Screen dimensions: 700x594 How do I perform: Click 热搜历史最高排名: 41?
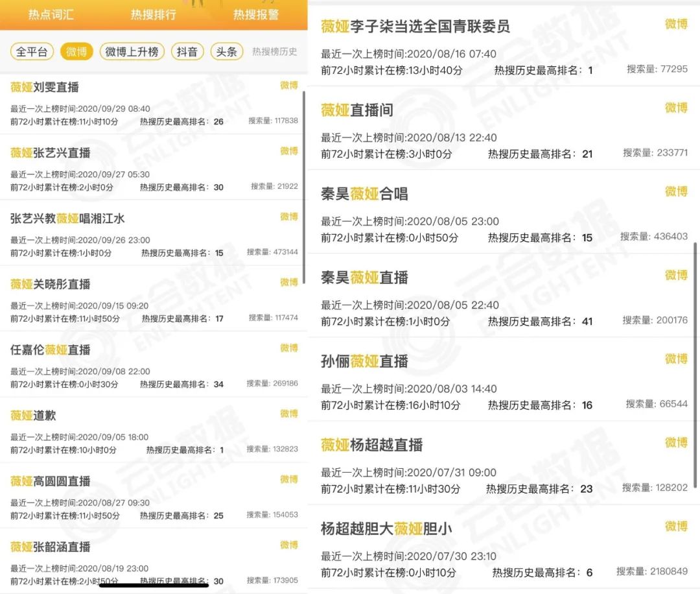click(x=540, y=322)
